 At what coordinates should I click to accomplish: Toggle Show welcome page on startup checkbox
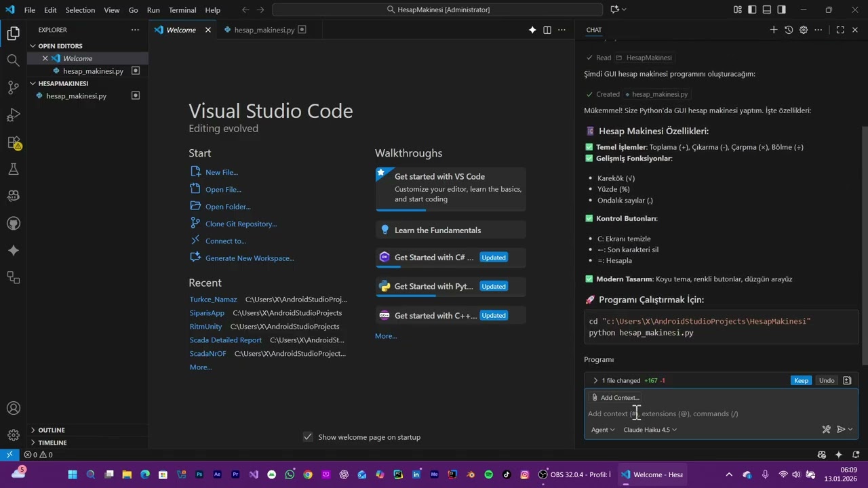[x=308, y=437]
